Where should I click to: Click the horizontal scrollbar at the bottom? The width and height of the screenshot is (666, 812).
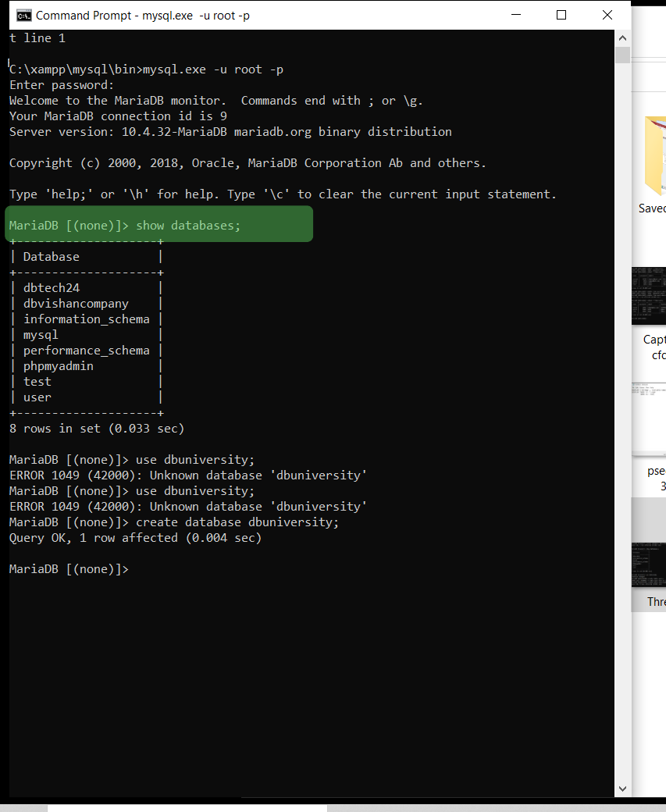pos(187,807)
